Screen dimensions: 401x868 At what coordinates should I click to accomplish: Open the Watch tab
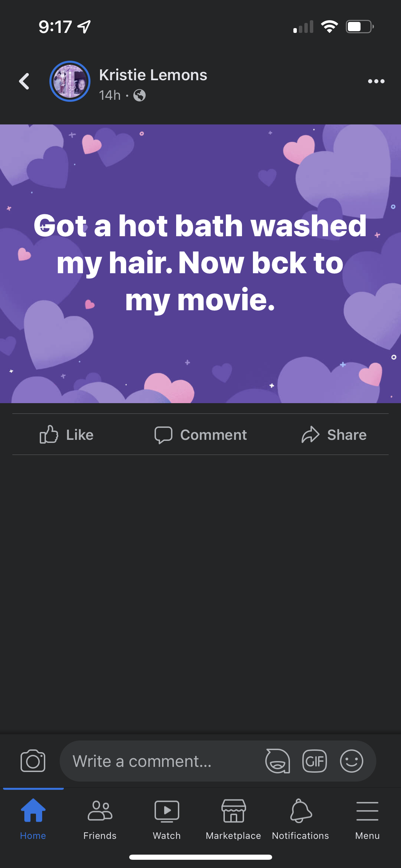[167, 819]
